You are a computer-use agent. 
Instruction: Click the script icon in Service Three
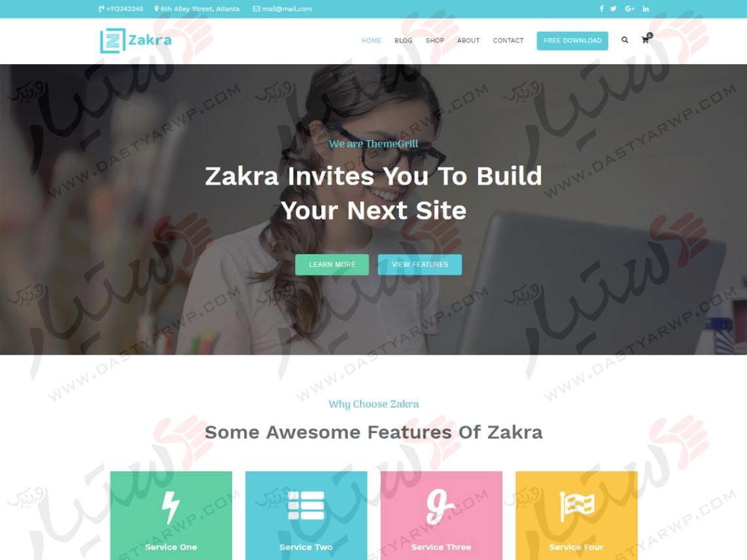pos(440,506)
